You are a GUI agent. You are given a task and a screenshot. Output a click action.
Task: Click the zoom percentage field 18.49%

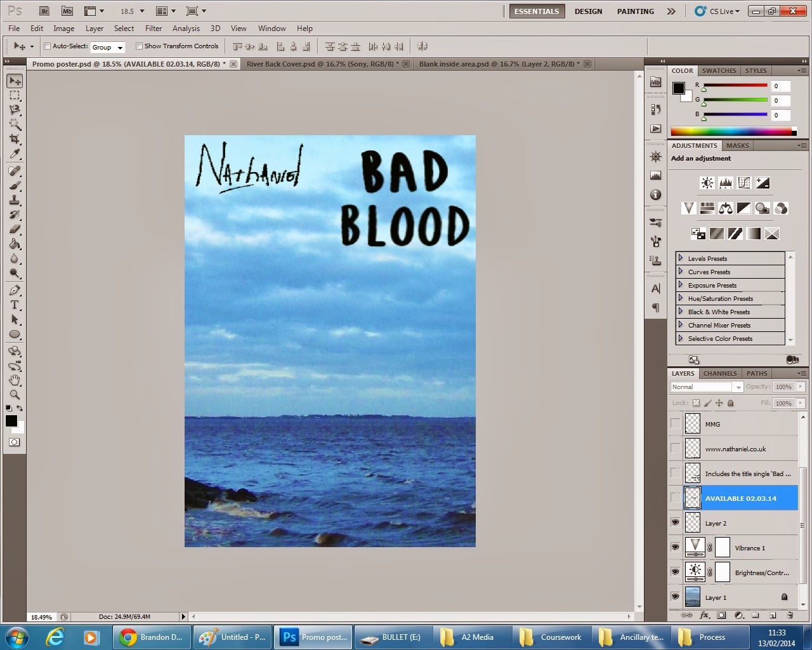tap(42, 616)
